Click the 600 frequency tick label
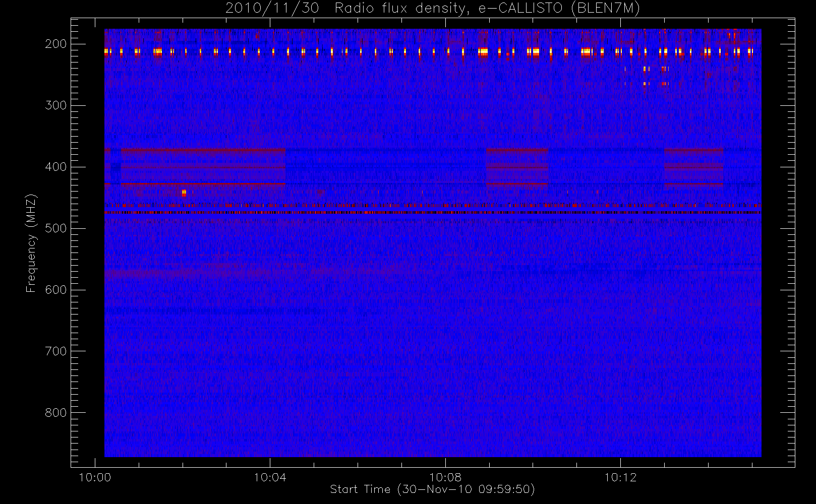 coord(56,290)
